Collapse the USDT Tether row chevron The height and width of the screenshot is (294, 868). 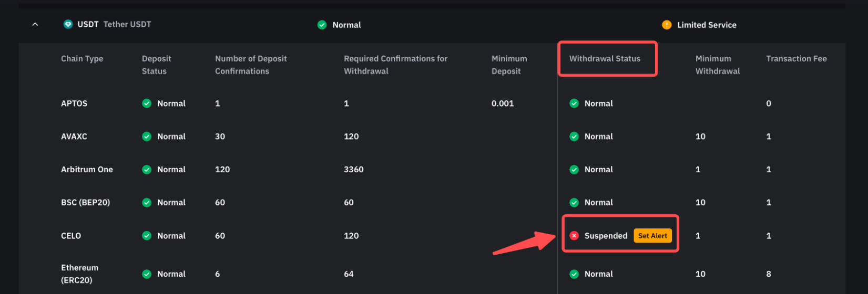[x=35, y=25]
